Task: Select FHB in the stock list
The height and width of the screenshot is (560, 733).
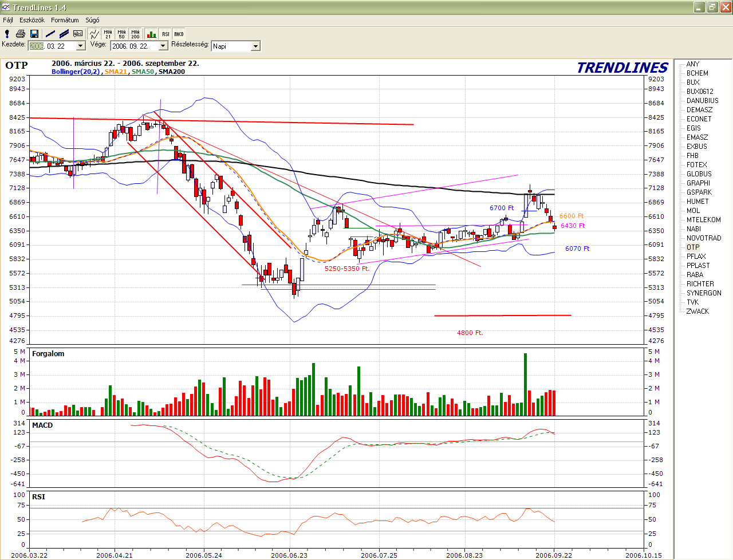Action: [692, 156]
